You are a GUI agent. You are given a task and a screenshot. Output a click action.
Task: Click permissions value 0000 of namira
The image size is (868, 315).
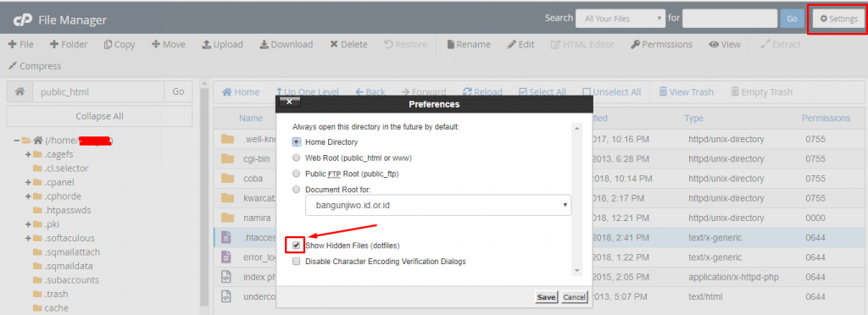(815, 218)
